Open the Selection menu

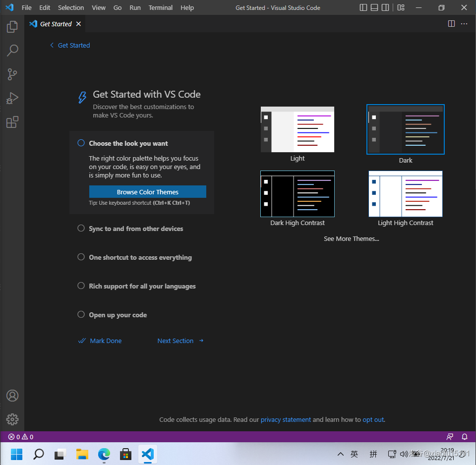click(x=71, y=7)
